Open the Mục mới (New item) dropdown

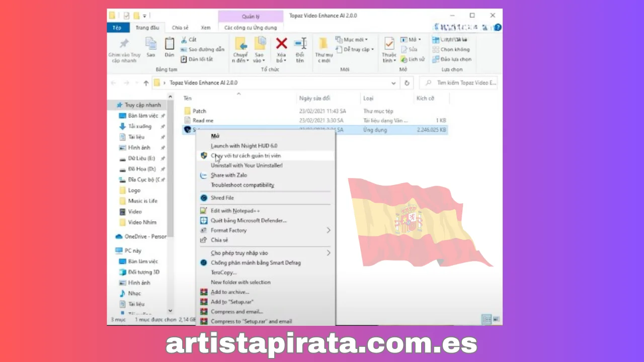tap(352, 40)
